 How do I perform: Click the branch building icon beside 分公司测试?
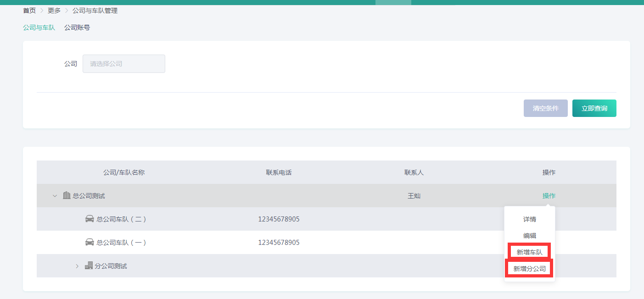click(x=89, y=266)
